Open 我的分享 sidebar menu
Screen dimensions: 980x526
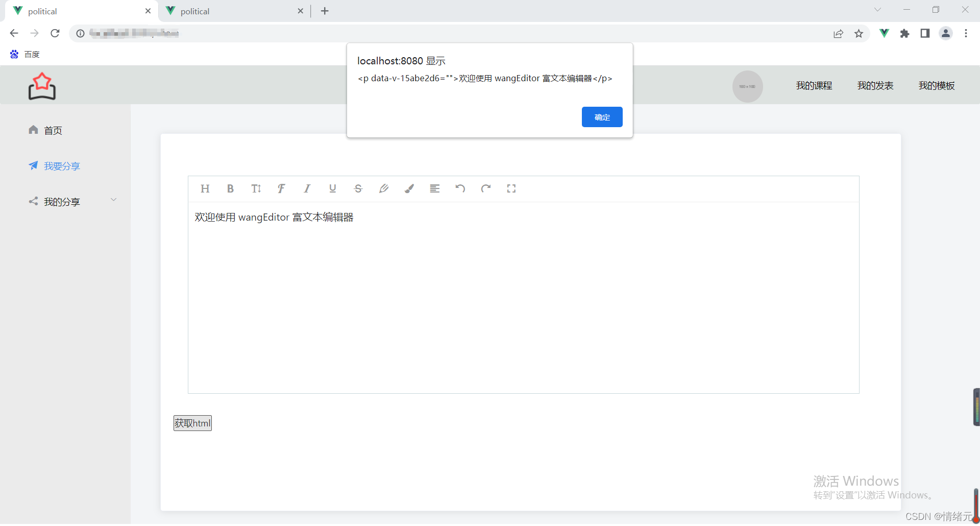(62, 202)
